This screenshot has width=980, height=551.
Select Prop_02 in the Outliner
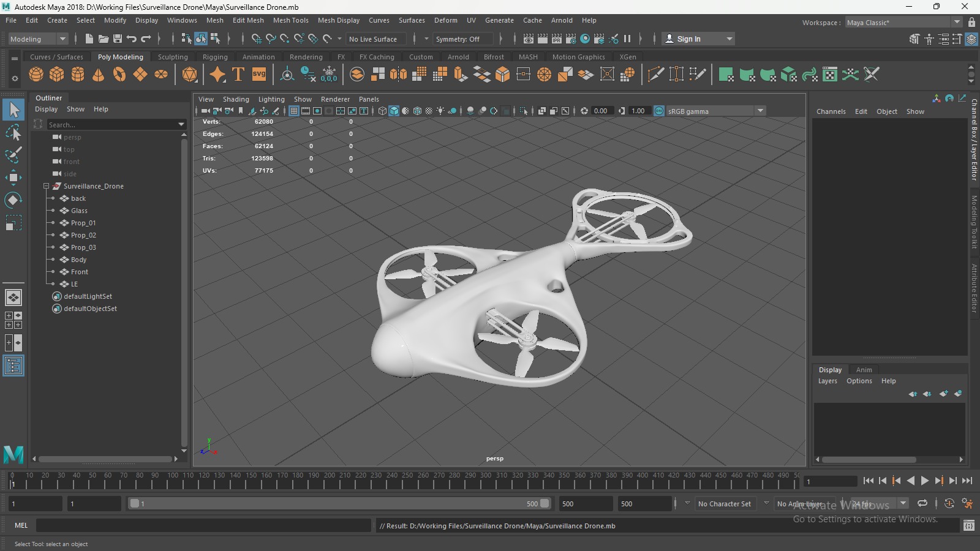(83, 235)
